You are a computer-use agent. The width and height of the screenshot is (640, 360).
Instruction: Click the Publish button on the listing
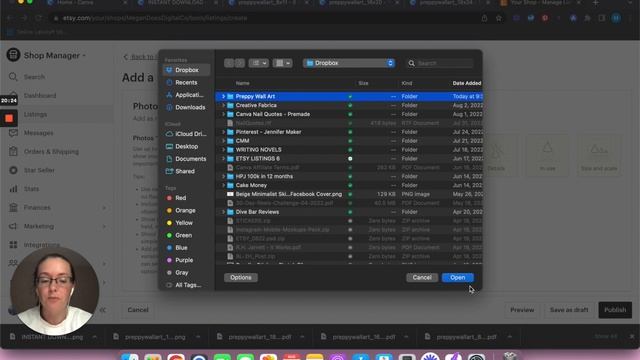pos(615,310)
